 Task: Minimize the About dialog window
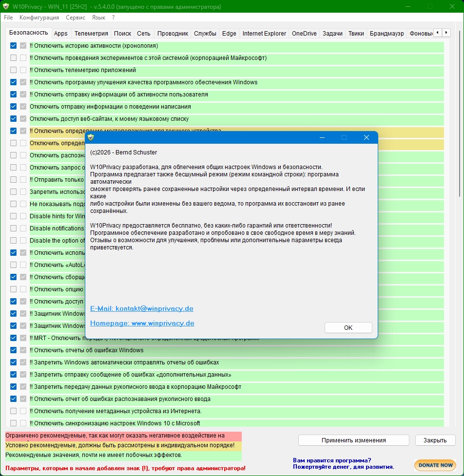coord(322,137)
